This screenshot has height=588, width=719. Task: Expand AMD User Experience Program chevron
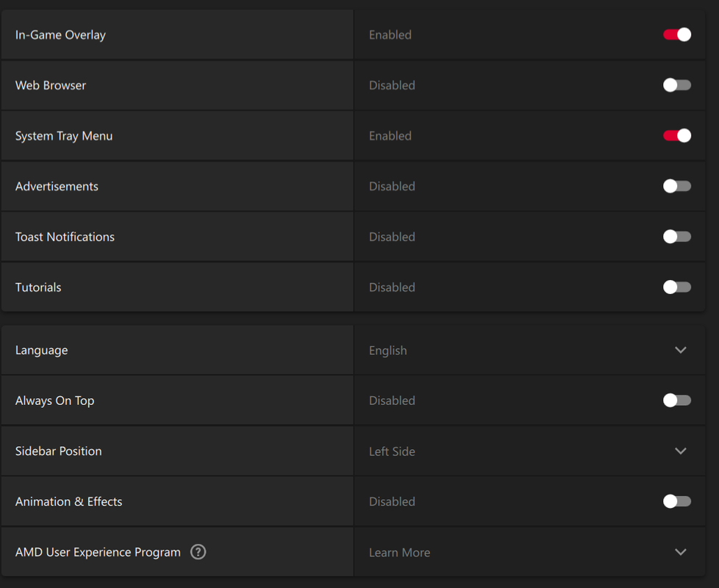681,552
